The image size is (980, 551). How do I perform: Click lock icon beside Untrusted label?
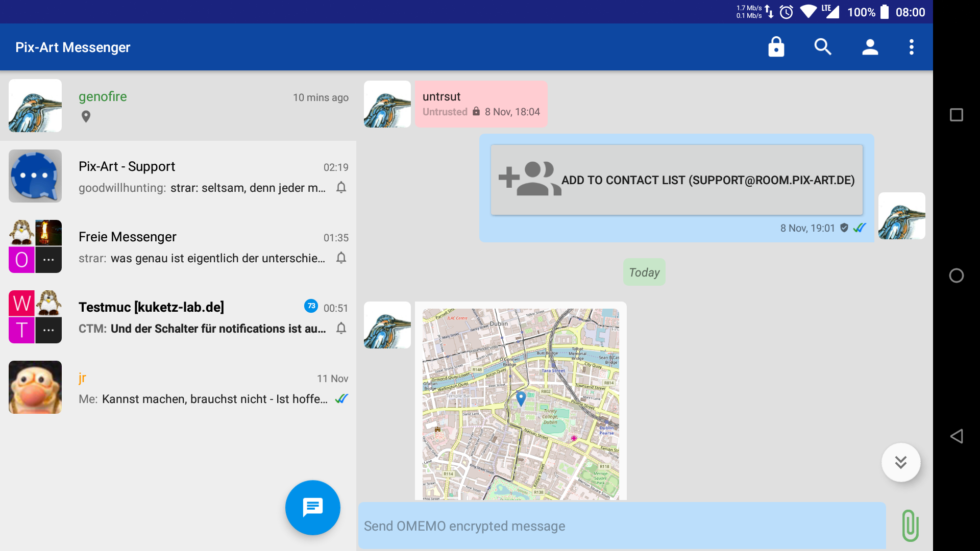tap(476, 111)
